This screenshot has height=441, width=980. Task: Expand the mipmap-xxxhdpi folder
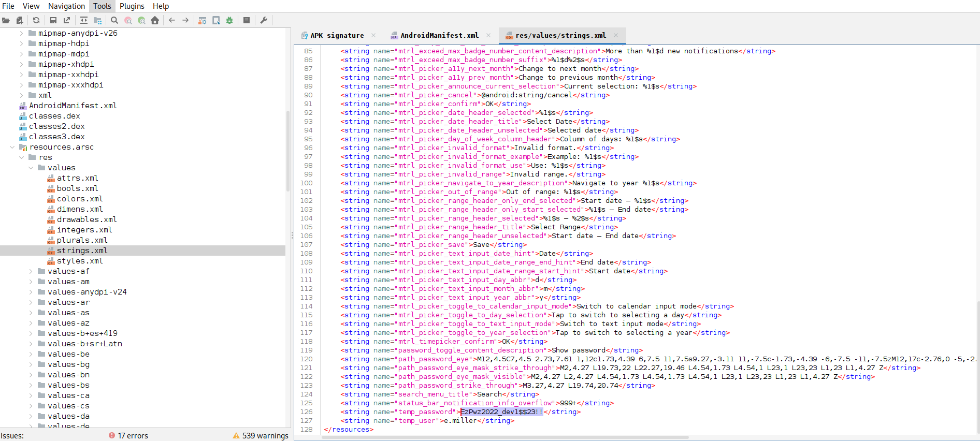tap(21, 85)
